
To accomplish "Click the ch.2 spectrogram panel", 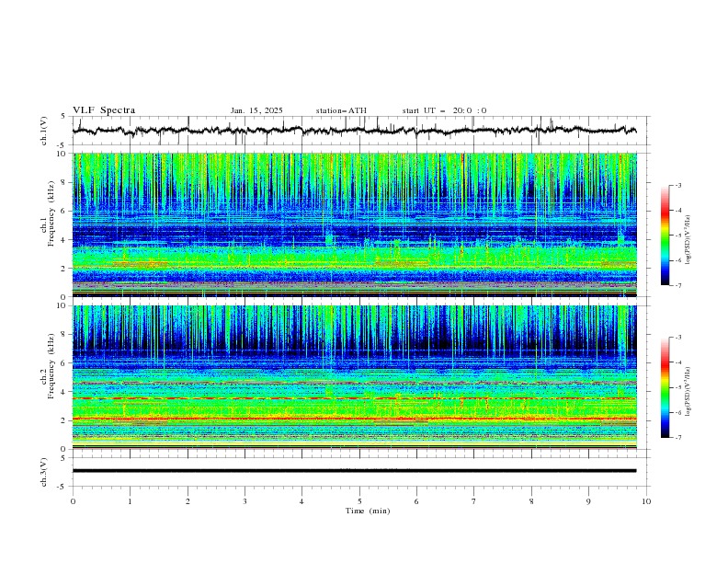I will pos(355,377).
